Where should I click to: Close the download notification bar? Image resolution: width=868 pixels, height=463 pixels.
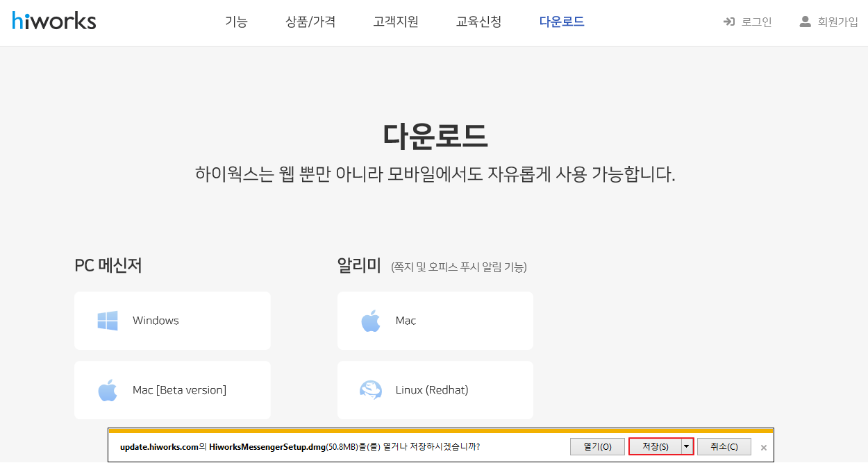764,448
